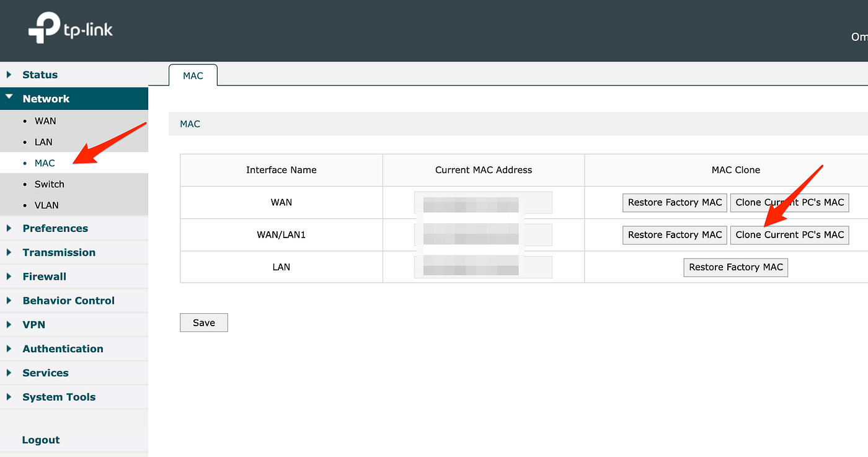868x457 pixels.
Task: Expand the System Tools arrow
Action: tap(9, 397)
